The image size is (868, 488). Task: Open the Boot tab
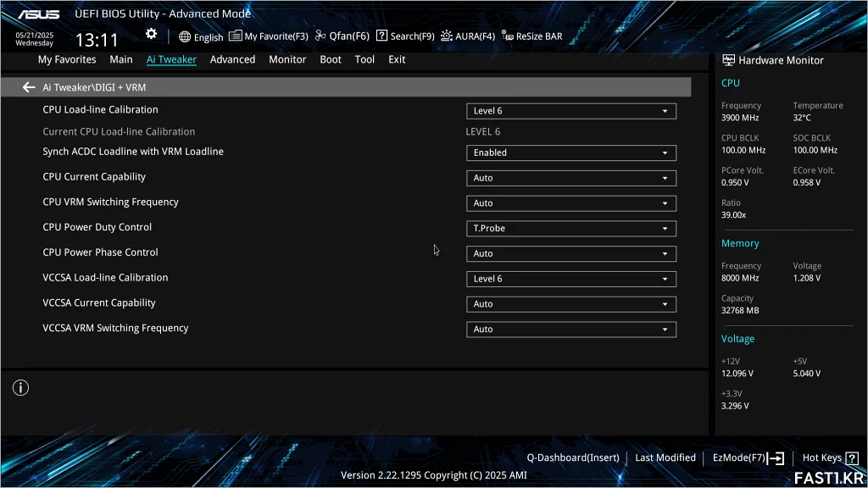point(331,60)
